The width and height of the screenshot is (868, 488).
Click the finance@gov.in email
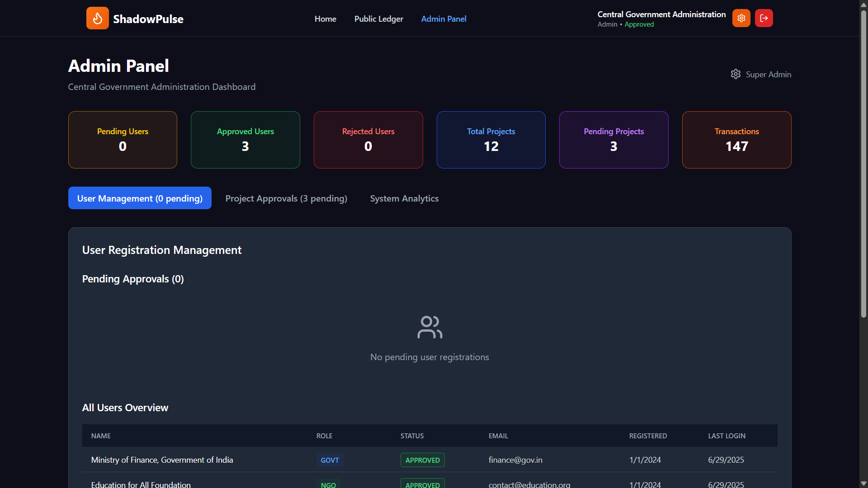pos(515,460)
